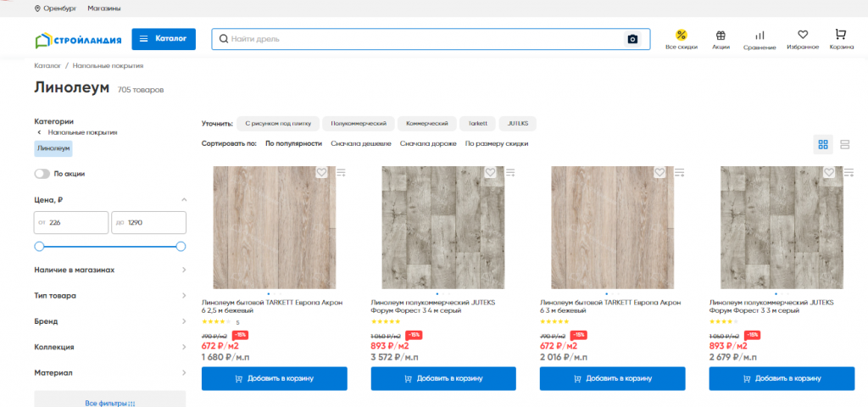Screen dimensions: 868x407
Task: Add Акрон 6 2,5 м to comparison icon
Action: pos(341,173)
